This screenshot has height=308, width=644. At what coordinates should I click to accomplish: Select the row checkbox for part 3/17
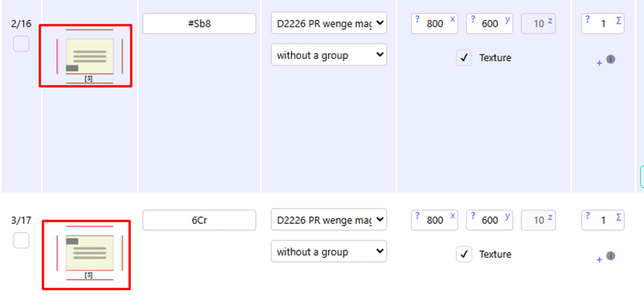pos(21,241)
